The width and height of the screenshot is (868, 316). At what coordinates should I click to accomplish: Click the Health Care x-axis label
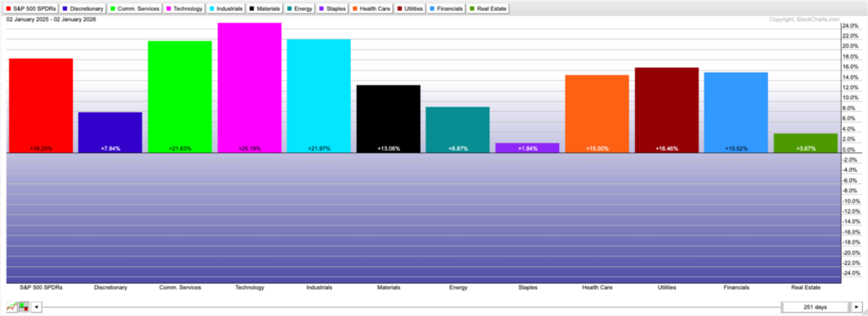(x=598, y=288)
